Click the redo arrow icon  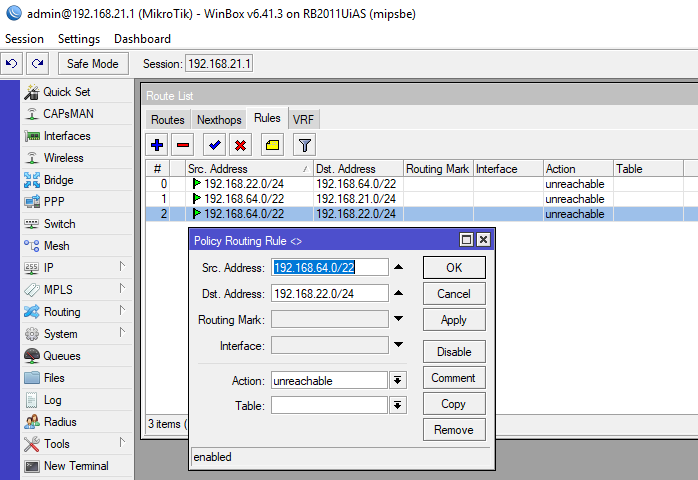[37, 63]
